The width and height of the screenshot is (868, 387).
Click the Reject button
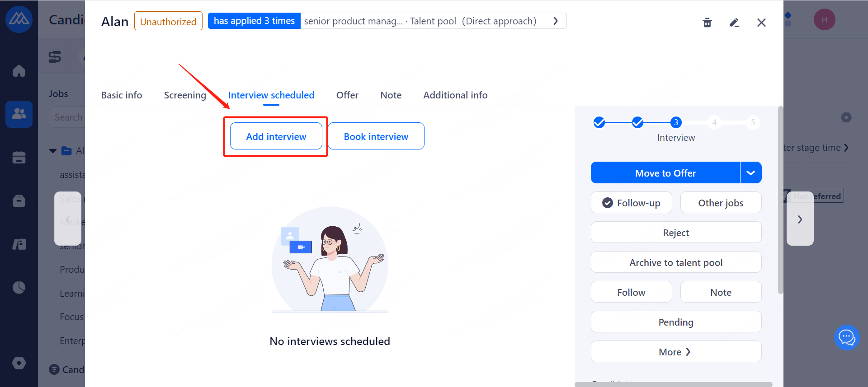pyautogui.click(x=676, y=233)
